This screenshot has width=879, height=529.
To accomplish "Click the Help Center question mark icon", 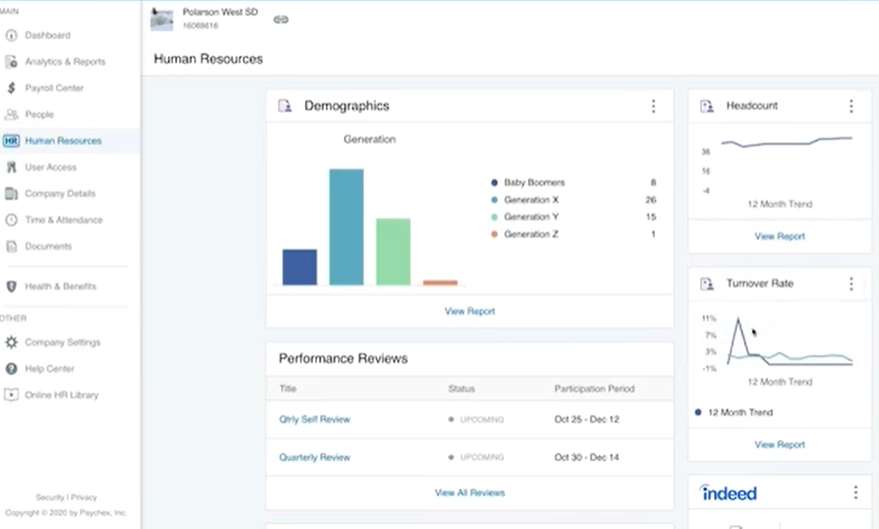I will 11,368.
